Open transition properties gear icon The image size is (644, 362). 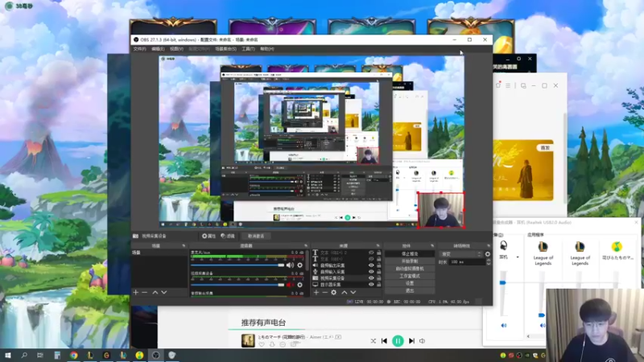[488, 254]
